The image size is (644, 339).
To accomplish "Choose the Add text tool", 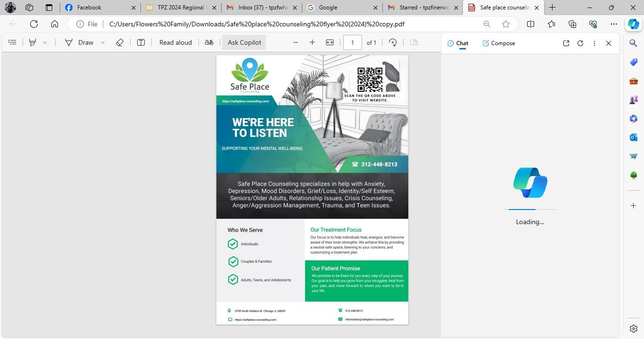I will (141, 42).
